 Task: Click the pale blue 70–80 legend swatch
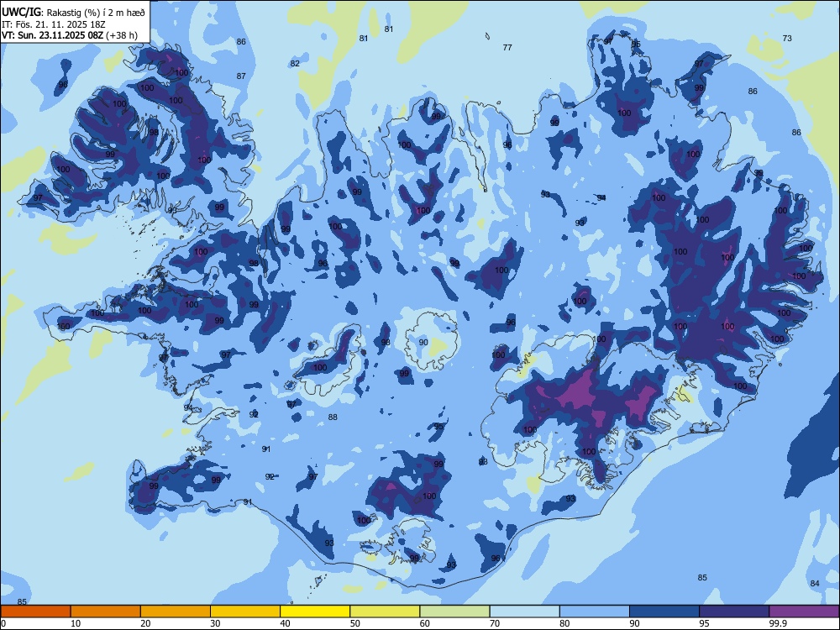pos(524,612)
